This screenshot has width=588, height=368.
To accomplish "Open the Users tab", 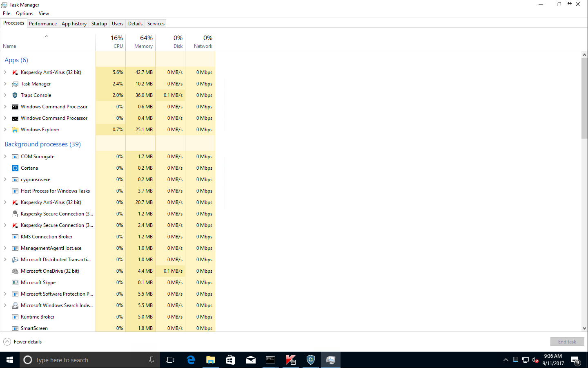I will 118,24.
